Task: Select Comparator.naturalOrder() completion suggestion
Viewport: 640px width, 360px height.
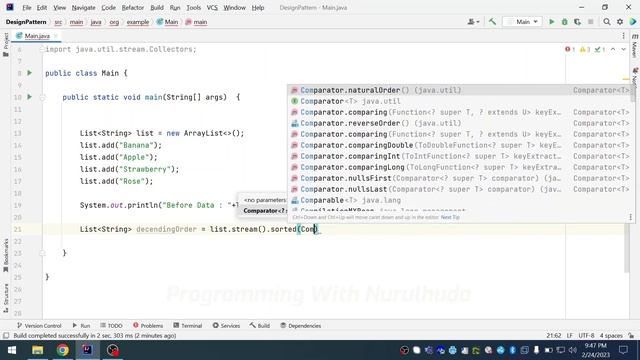Action: [459, 90]
